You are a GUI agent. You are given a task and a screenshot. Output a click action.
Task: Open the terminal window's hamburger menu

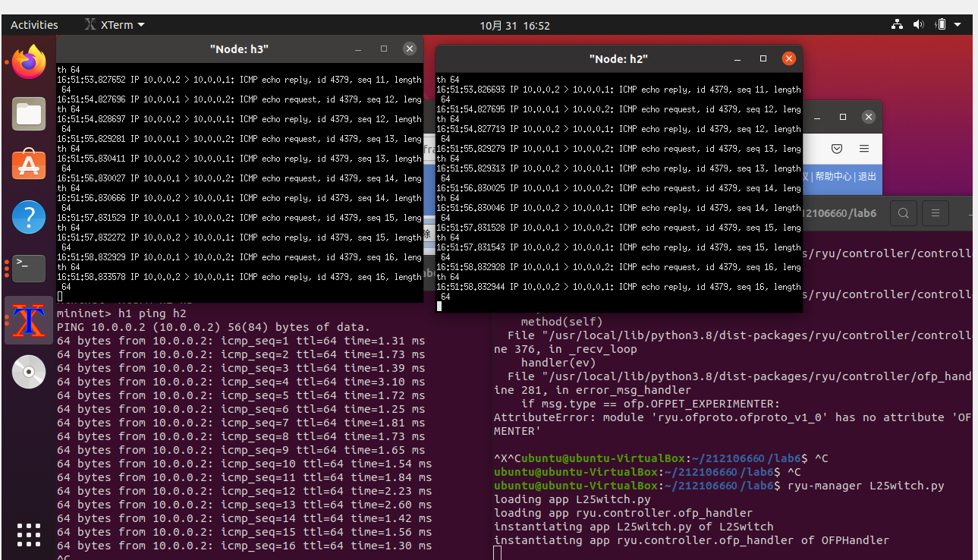[x=936, y=213]
